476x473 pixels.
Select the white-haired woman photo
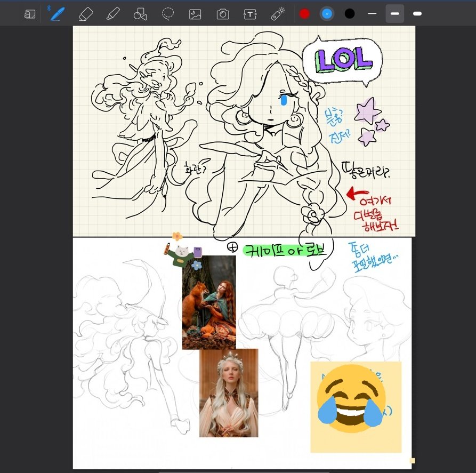229,393
